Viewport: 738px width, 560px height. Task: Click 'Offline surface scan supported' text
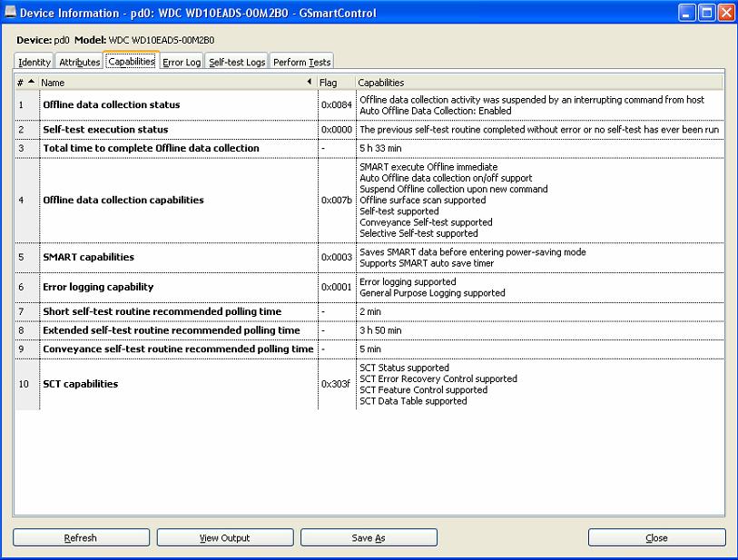tap(423, 200)
